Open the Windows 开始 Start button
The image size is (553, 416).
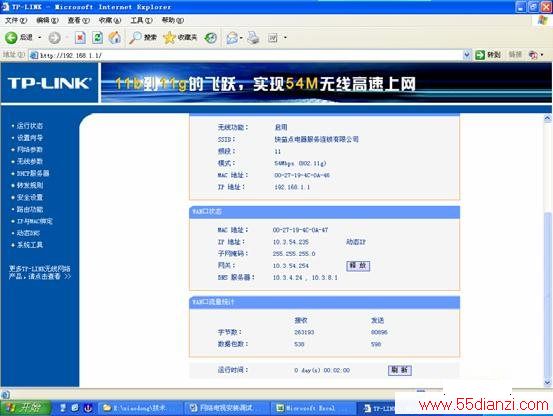pos(25,408)
